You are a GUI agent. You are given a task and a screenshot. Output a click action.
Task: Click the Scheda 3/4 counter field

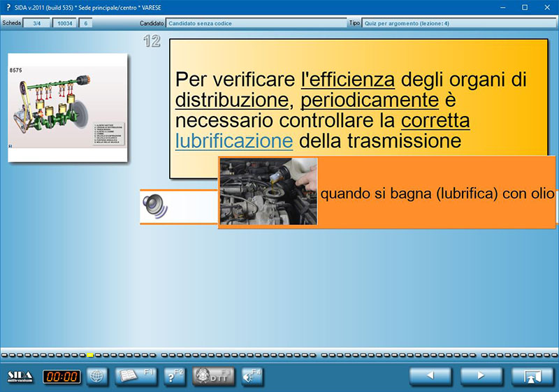pyautogui.click(x=37, y=23)
